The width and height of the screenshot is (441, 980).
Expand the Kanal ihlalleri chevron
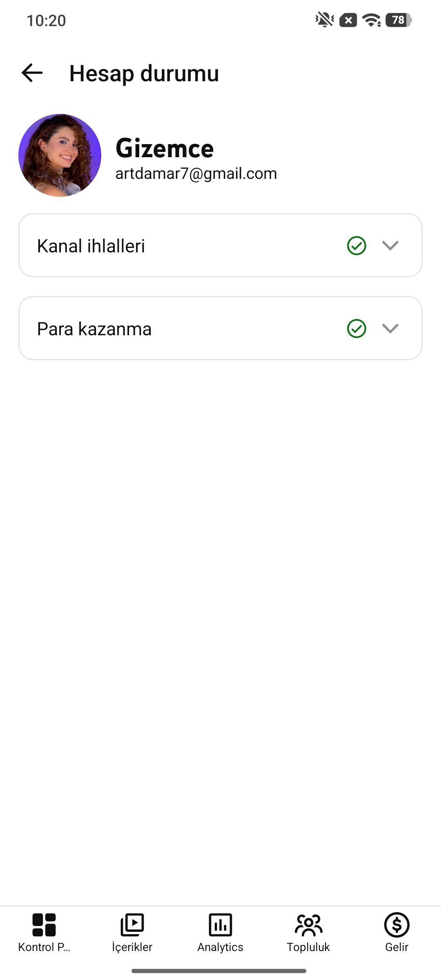coord(390,245)
